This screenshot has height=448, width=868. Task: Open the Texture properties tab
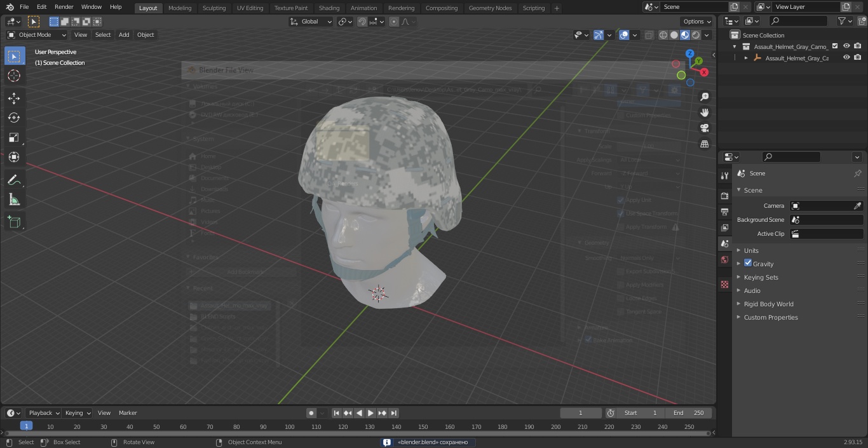(724, 284)
